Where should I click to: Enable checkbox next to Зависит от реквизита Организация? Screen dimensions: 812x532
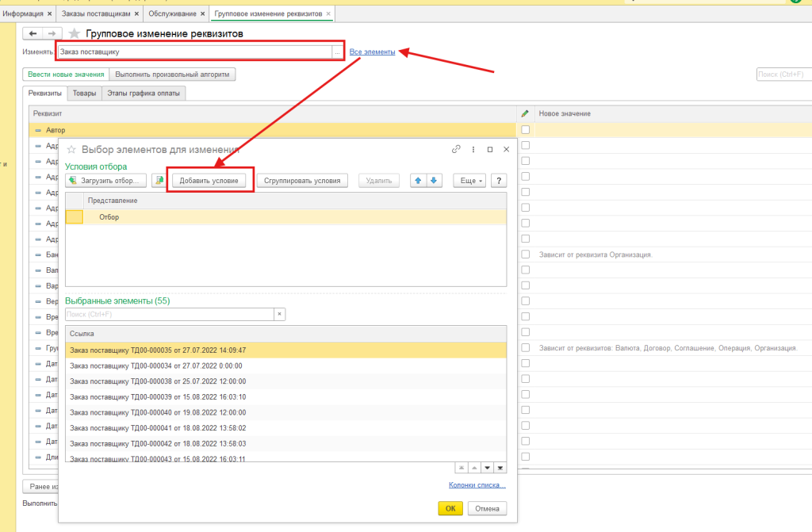click(525, 255)
